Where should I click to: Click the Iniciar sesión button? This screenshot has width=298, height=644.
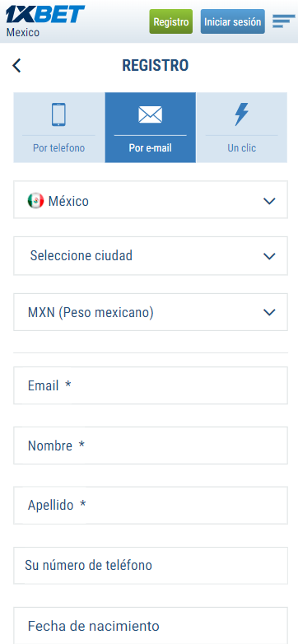[233, 21]
